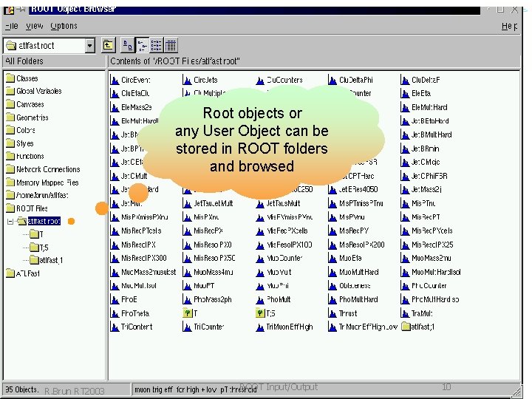This screenshot has width=532, height=399.
Task: Click the MuoMultHardIsol entry label
Action: (x=436, y=272)
